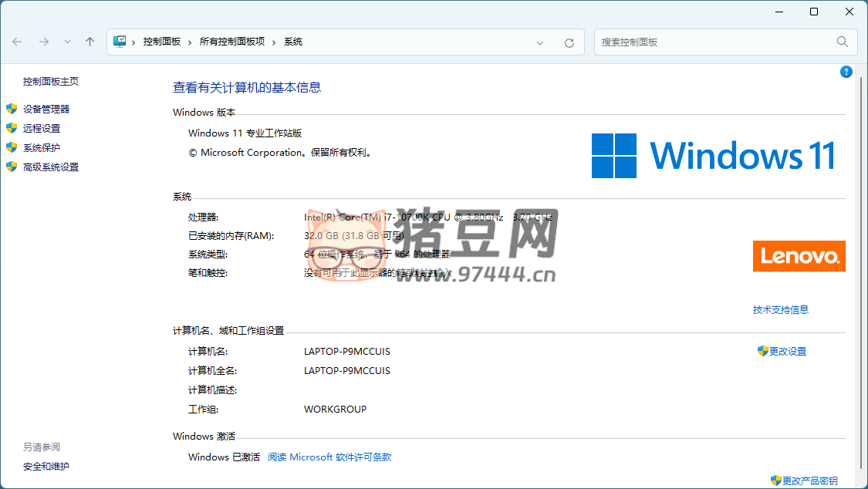
Task: Click the forward navigation arrow
Action: pos(43,42)
